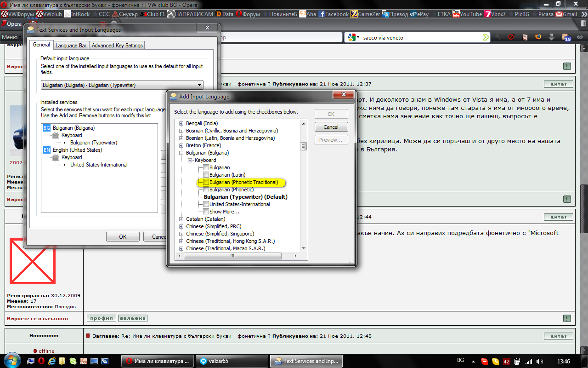588x368 pixels.
Task: Click the red 42 tray icon
Action: point(507,361)
